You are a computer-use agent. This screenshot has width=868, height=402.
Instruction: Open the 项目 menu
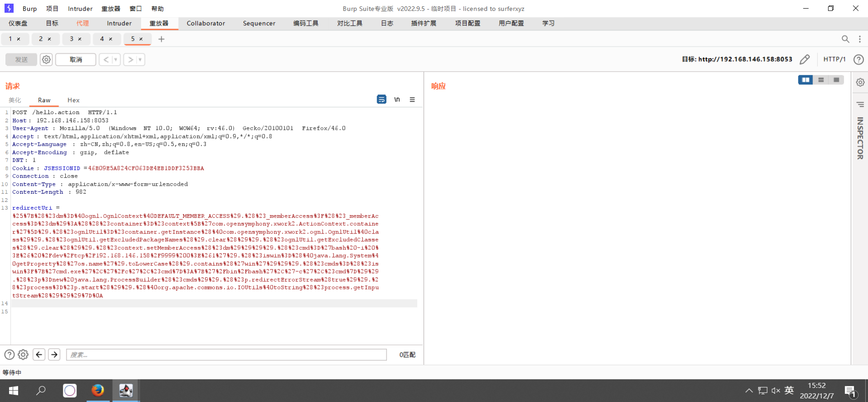point(52,9)
